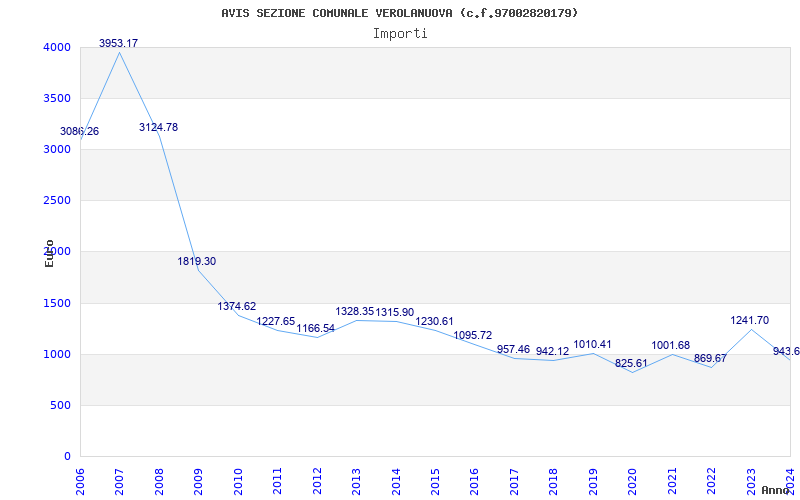Select the 3000 y-axis tick label

tap(56, 149)
